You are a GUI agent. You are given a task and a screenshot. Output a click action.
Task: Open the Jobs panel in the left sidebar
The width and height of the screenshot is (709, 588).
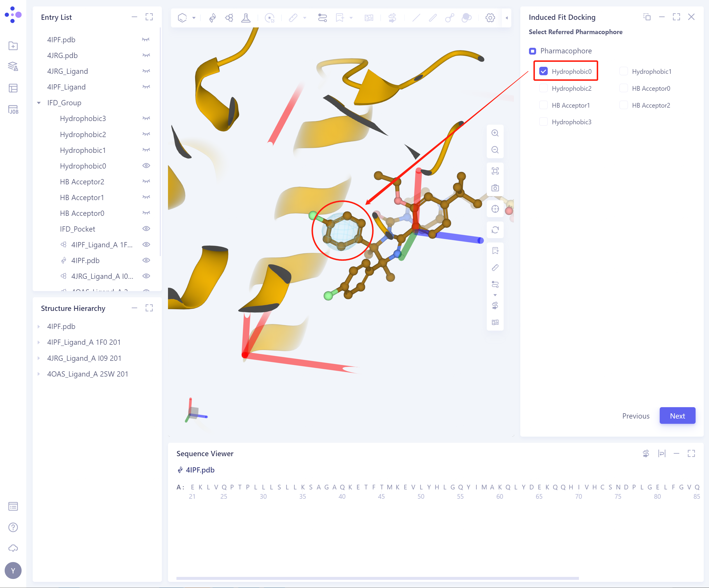point(13,109)
